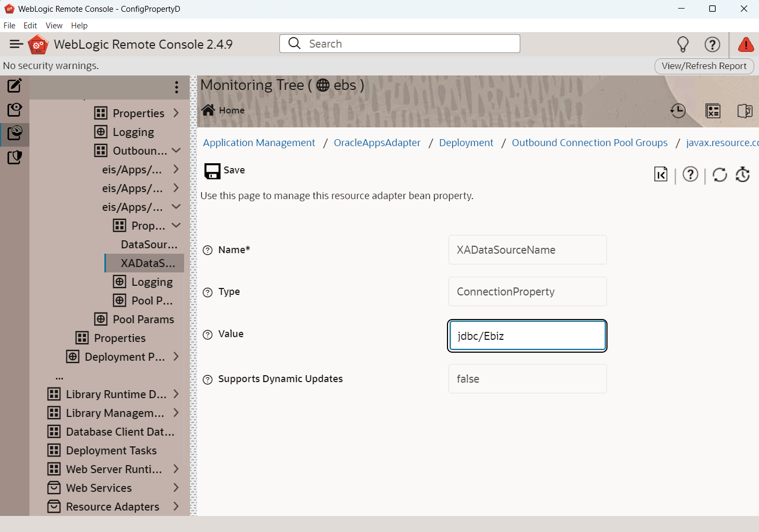Show help for Supports Dynamic Updates
This screenshot has width=759, height=532.
[x=208, y=379]
